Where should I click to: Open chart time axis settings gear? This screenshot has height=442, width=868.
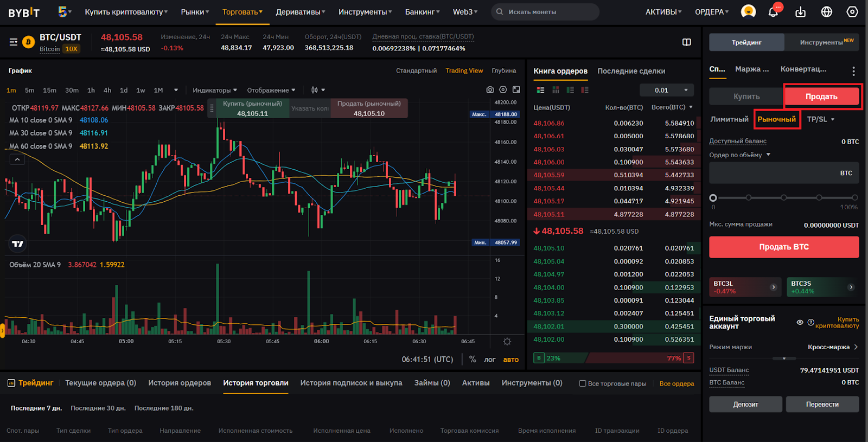[x=507, y=342]
